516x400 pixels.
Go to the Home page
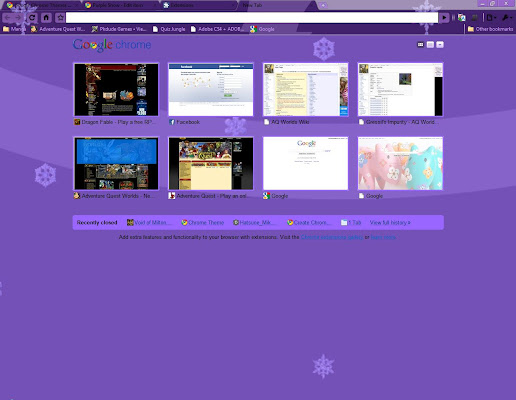click(46, 18)
